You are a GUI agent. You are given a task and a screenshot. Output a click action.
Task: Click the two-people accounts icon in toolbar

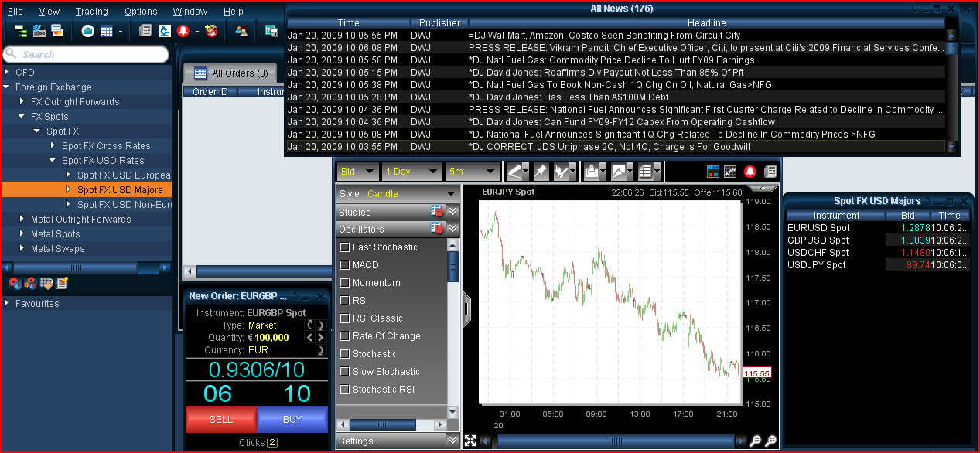(241, 31)
